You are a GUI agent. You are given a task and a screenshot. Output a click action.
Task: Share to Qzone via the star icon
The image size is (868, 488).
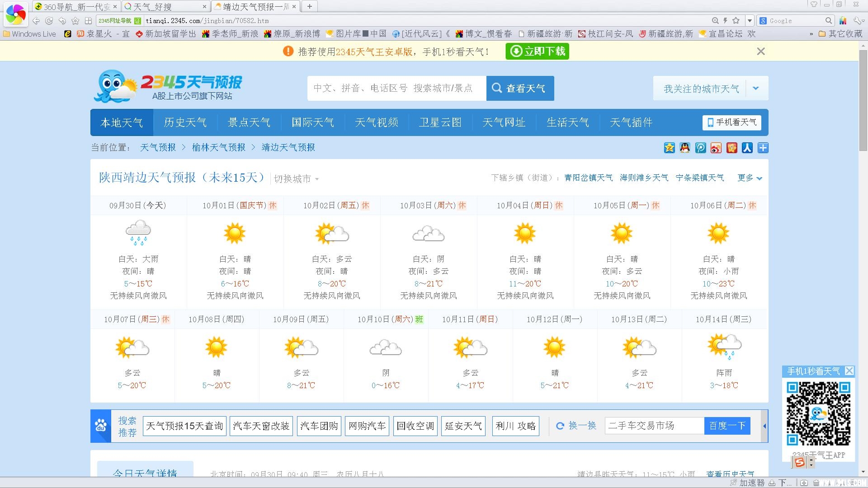pos(669,148)
